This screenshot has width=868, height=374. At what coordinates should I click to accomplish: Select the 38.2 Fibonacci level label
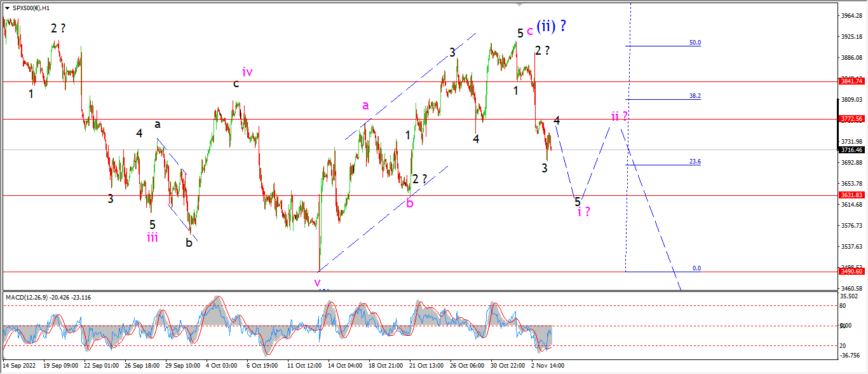(x=695, y=96)
